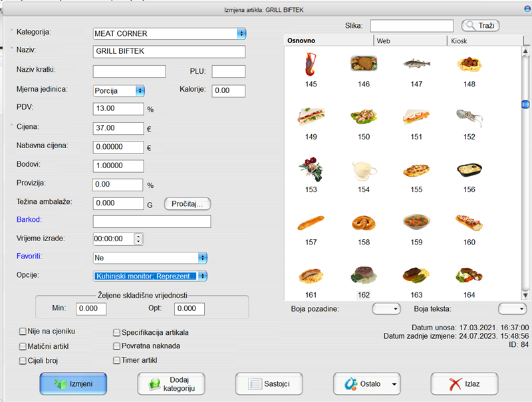Pick the sandwich image numbered 149

coord(311,117)
